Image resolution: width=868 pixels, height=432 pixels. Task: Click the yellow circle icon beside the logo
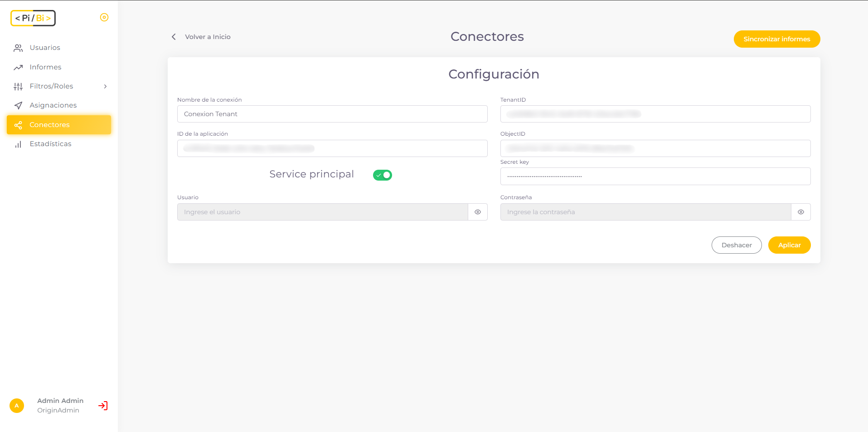[x=104, y=17]
